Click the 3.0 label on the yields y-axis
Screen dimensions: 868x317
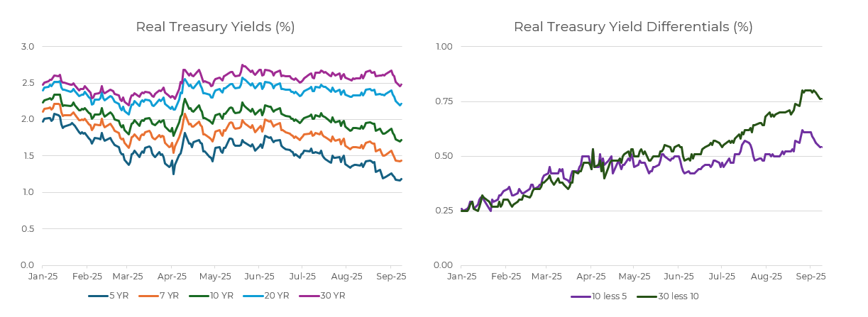tap(28, 47)
